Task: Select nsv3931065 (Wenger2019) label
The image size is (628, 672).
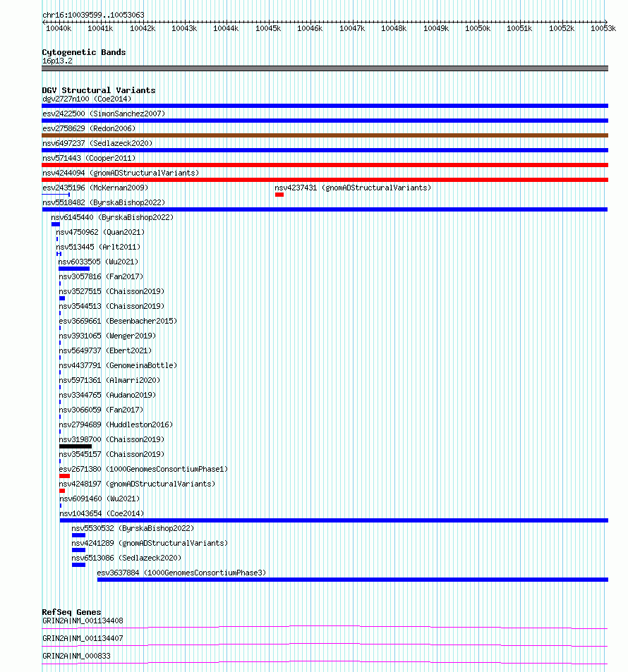Action: click(x=107, y=336)
